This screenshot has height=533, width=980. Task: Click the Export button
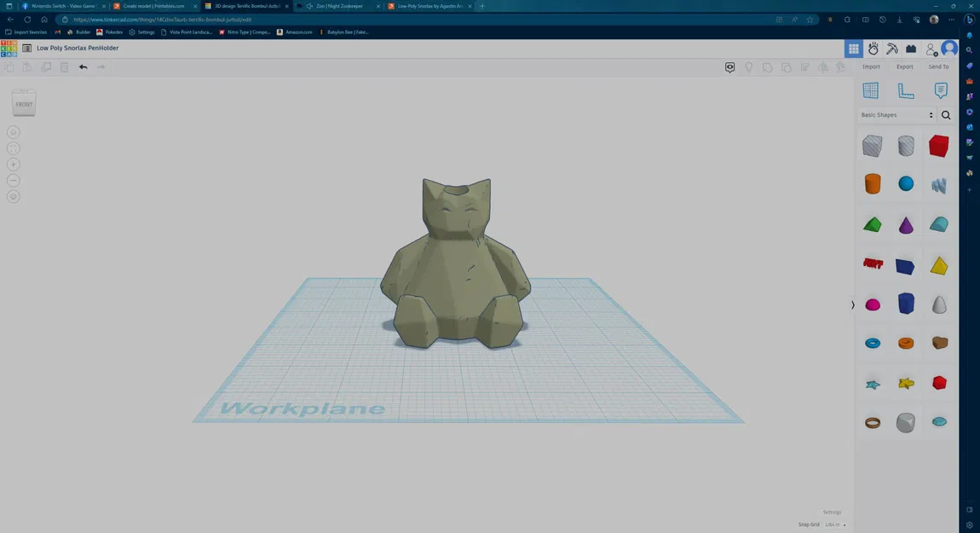click(x=905, y=66)
